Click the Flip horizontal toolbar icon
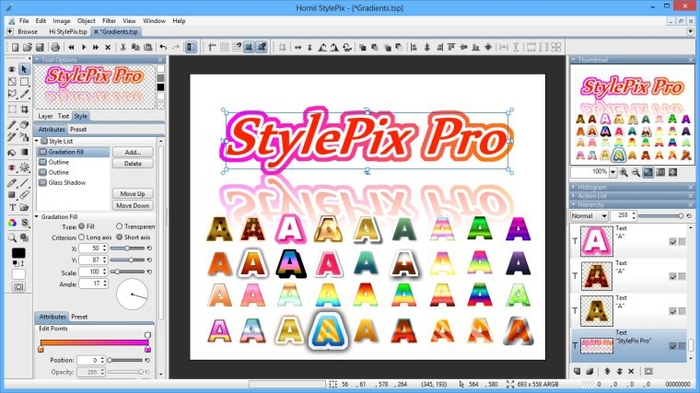Screen dimensions: 700x393 pos(298,47)
